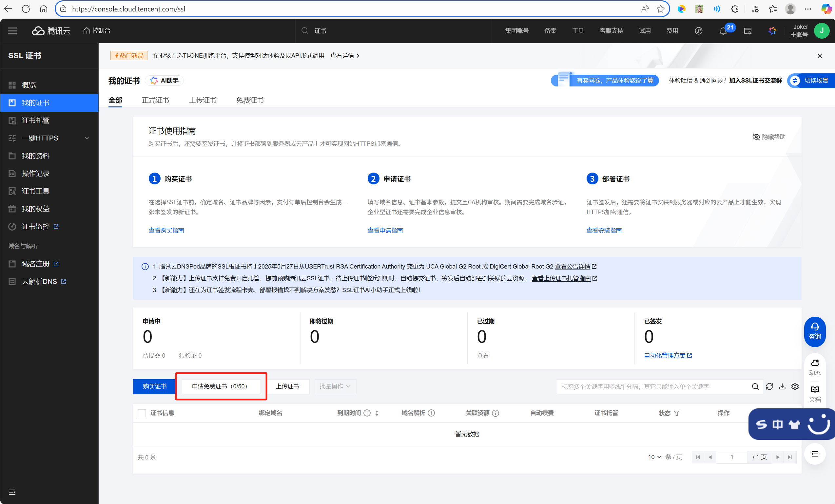Viewport: 835px width, 504px height.
Task: Open table column settings gear
Action: (x=795, y=386)
